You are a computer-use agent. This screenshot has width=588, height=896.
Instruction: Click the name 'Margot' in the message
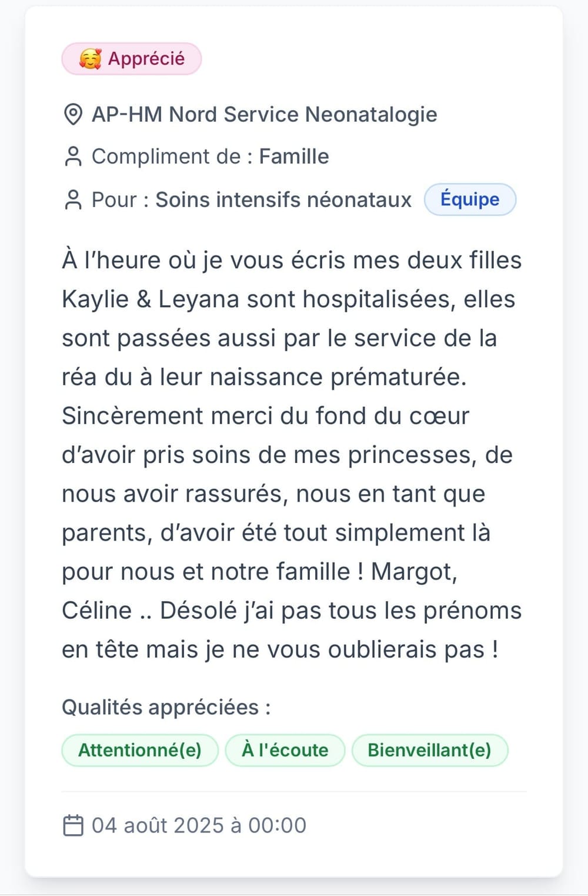pos(413,572)
